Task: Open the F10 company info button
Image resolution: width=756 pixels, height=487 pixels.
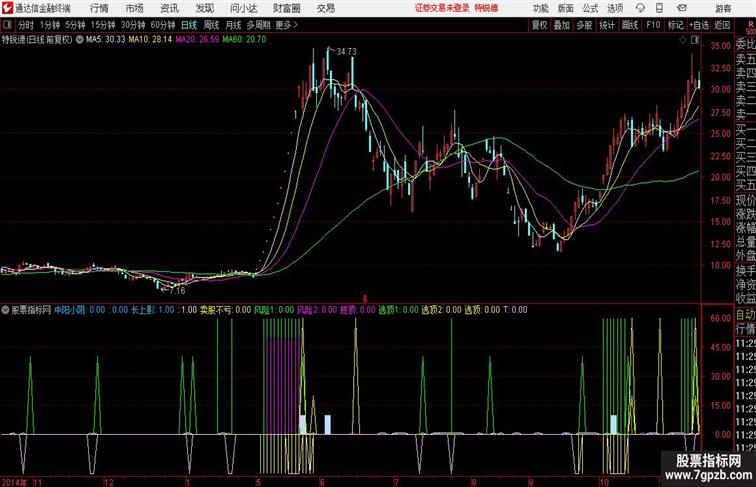Action: 653,25
